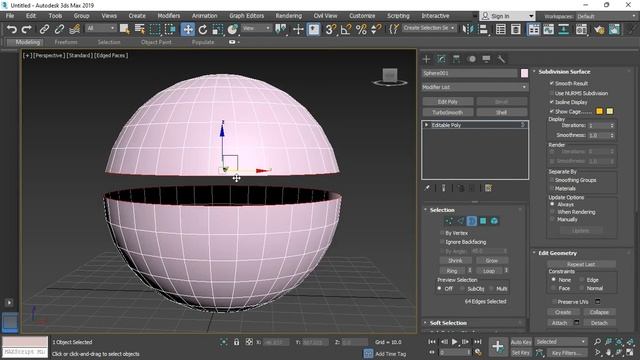Collapse the Edit Geometry rollout
The width and height of the screenshot is (640, 360).
coord(557,253)
